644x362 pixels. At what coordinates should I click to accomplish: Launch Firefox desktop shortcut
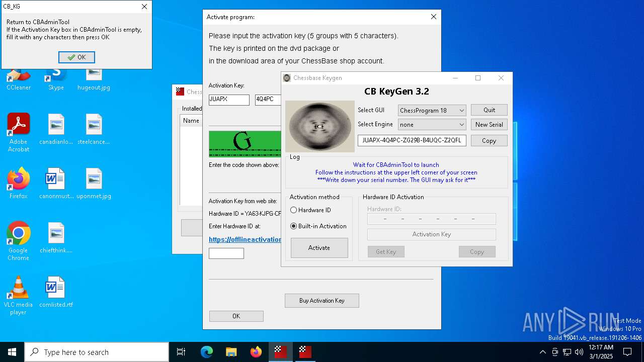19,183
